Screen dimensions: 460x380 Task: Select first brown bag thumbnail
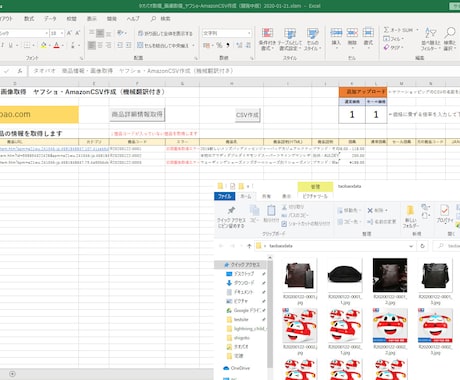click(300, 275)
